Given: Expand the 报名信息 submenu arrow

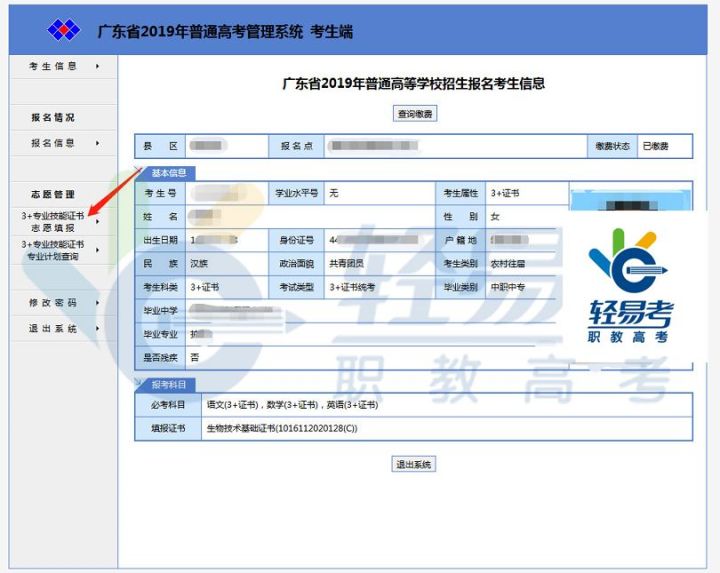Looking at the screenshot, I should (97, 143).
